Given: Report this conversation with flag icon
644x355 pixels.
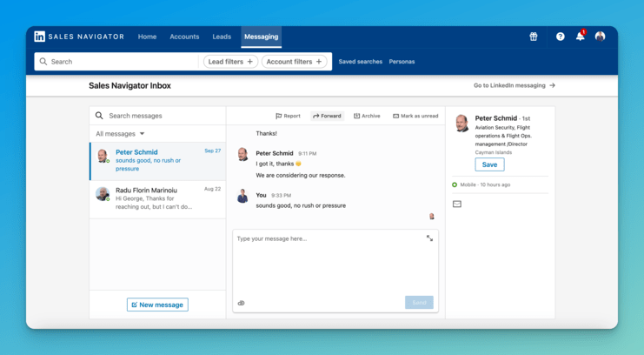Looking at the screenshot, I should tap(288, 116).
